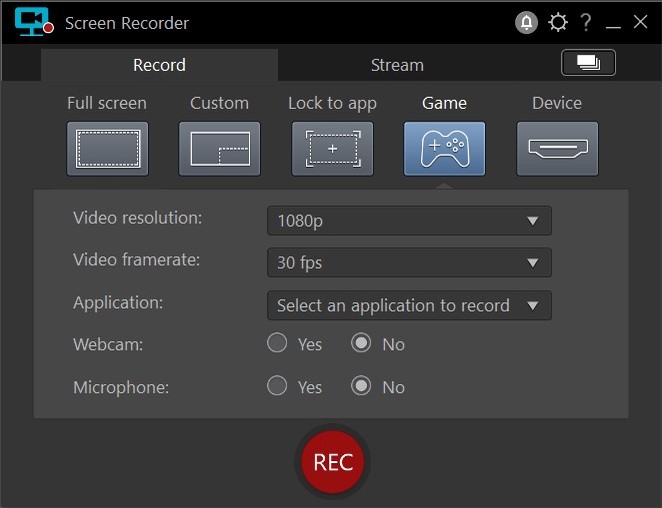Viewport: 662px width, 508px height.
Task: Open the notifications bell icon
Action: [526, 23]
